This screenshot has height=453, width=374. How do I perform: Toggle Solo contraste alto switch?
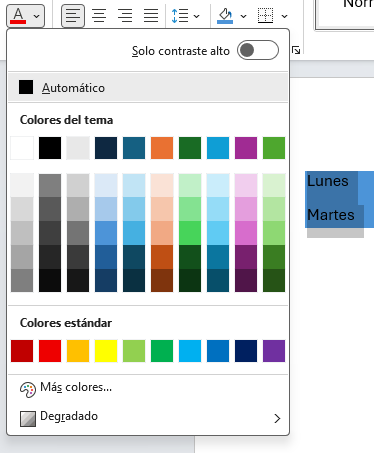click(x=258, y=50)
